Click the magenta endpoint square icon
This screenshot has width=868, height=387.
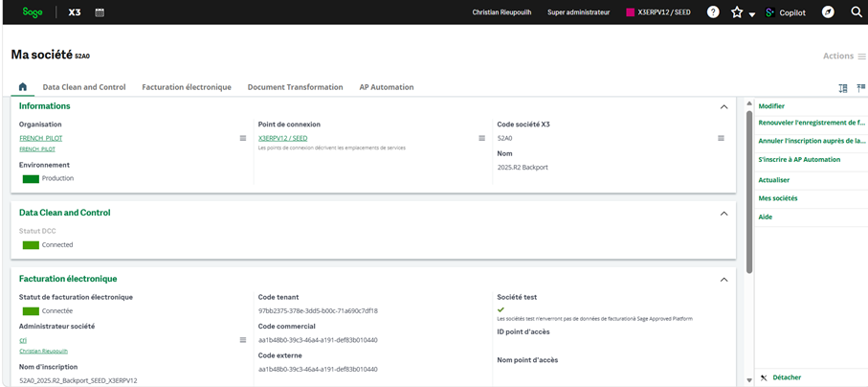coord(630,12)
